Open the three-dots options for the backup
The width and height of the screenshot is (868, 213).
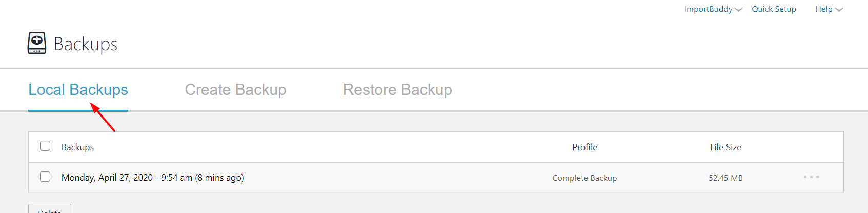tap(811, 177)
